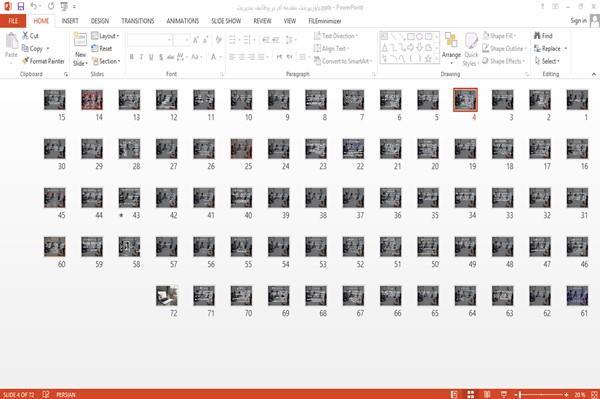The width and height of the screenshot is (600, 399).
Task: Select slide thumbnail 25
Action: [x=241, y=149]
